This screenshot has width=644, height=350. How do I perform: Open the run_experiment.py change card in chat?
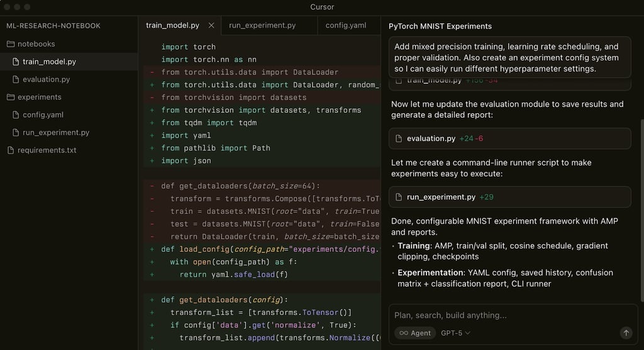(x=509, y=197)
